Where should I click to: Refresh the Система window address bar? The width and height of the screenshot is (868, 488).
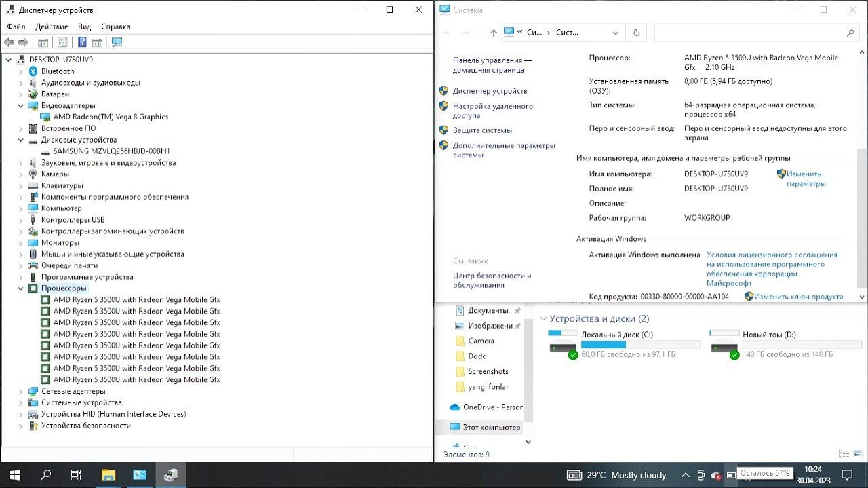[636, 33]
